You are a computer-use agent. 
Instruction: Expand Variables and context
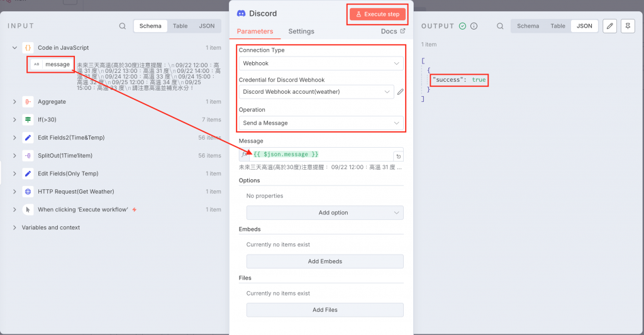(x=14, y=228)
